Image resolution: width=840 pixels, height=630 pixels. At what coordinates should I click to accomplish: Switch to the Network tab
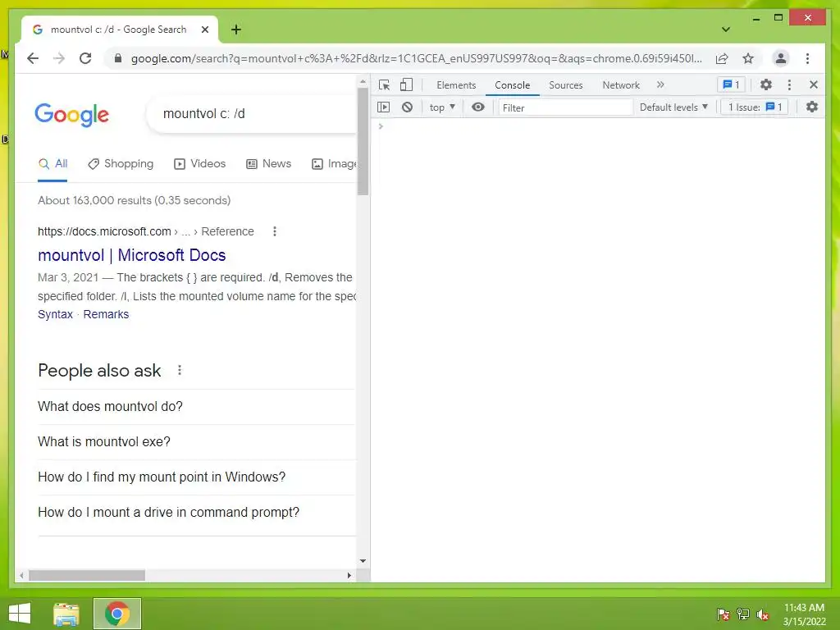pos(621,85)
